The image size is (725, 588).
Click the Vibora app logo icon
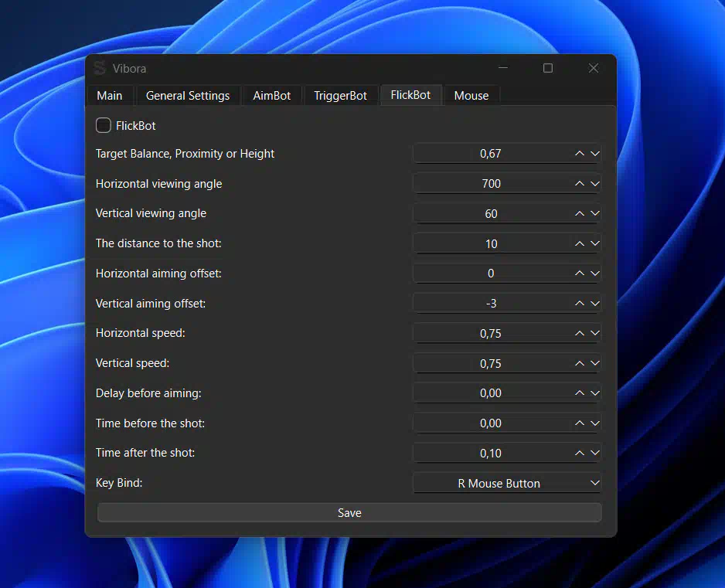click(100, 68)
